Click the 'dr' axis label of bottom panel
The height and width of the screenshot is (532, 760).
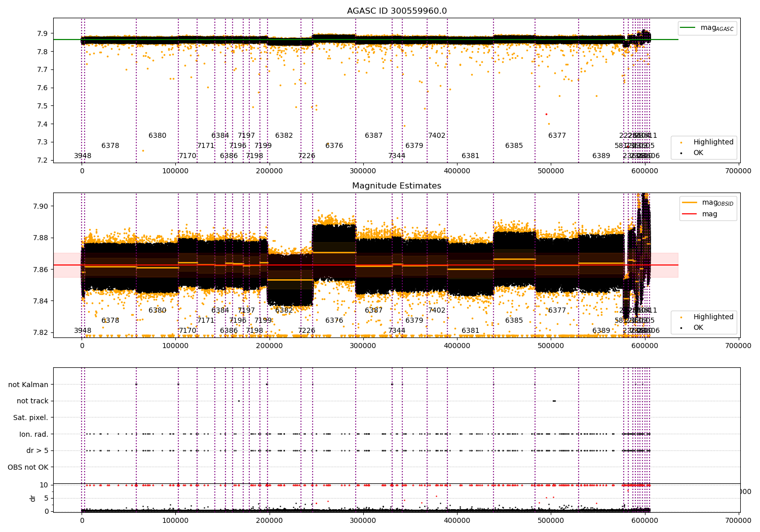tap(33, 498)
